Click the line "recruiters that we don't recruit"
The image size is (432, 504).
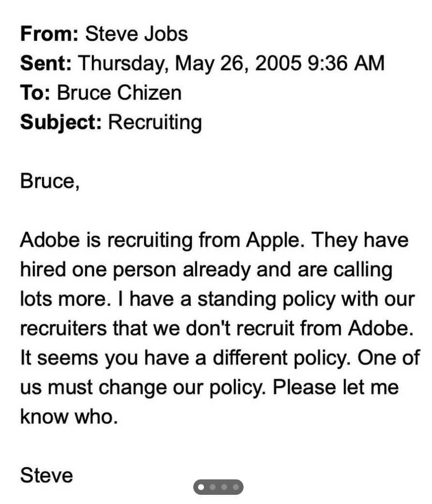(x=216, y=328)
